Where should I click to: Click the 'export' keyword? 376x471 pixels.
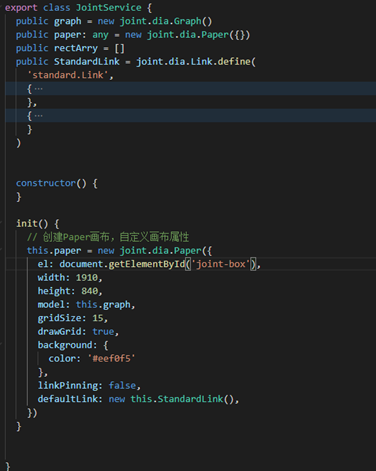tap(21, 7)
